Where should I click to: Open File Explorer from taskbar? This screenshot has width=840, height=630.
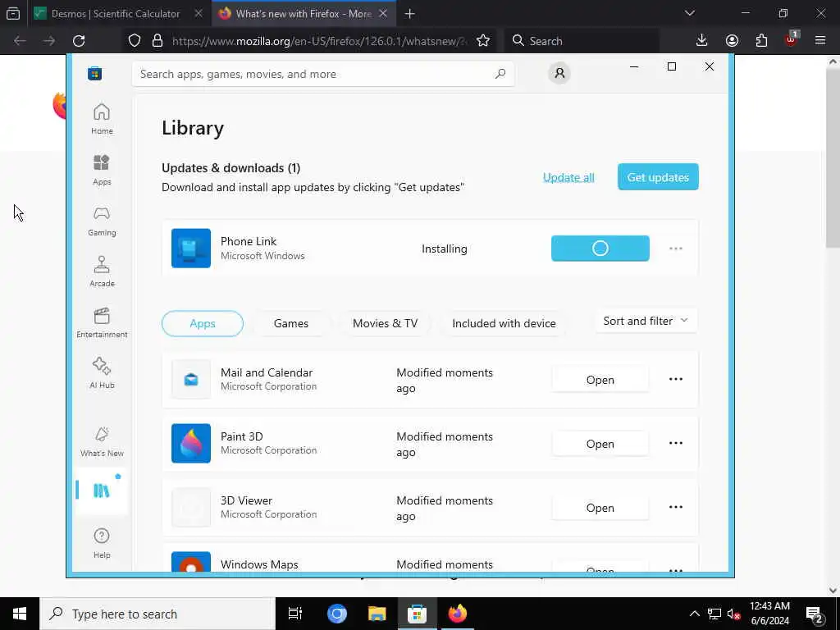(377, 614)
